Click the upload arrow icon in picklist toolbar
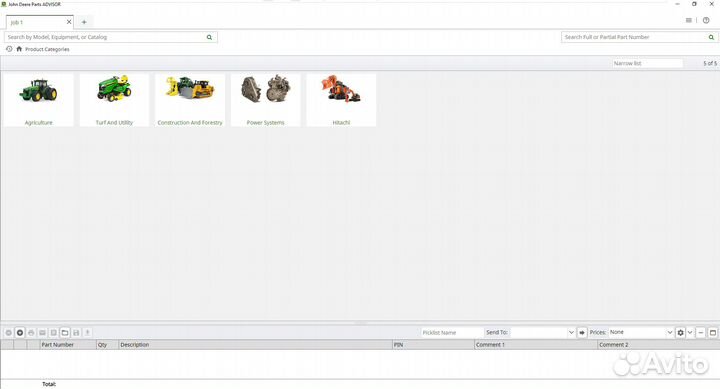 point(87,333)
